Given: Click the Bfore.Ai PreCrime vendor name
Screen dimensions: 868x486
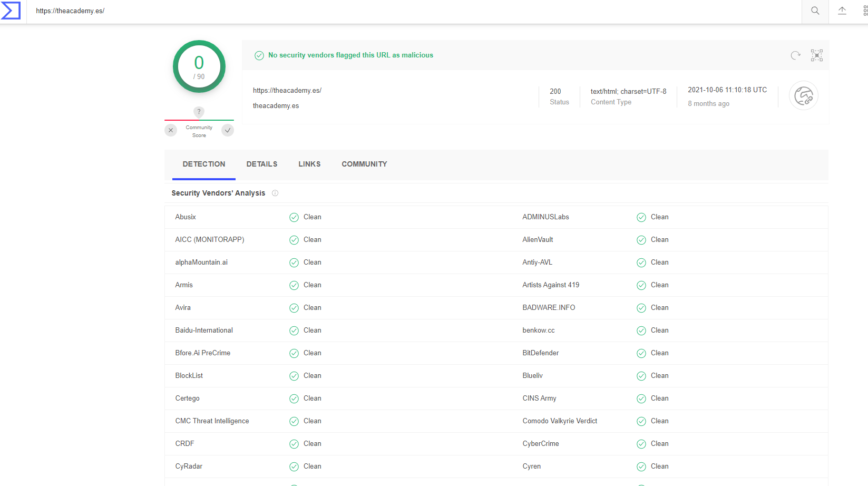Looking at the screenshot, I should click(x=203, y=353).
